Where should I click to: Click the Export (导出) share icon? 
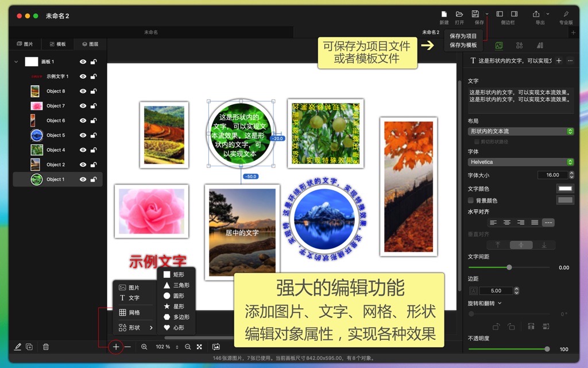pos(536,14)
